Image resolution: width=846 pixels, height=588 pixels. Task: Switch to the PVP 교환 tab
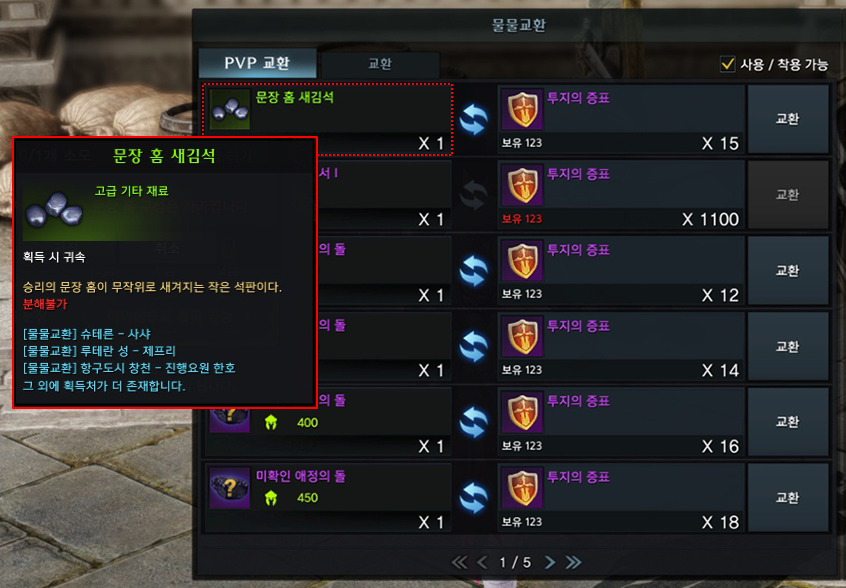click(257, 63)
